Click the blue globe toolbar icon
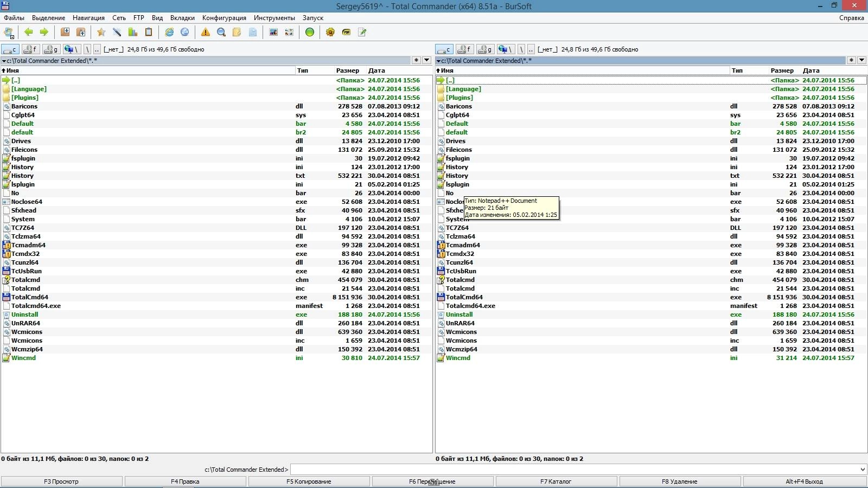 (x=185, y=32)
